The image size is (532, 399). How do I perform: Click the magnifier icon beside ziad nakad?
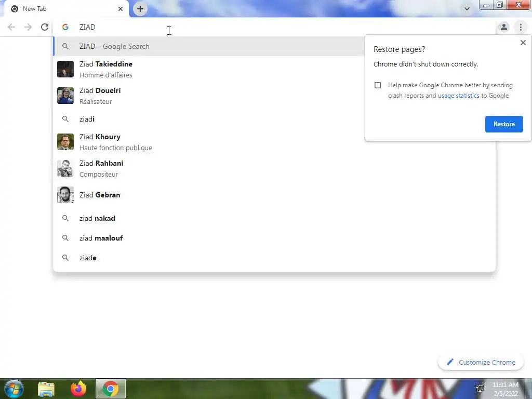coord(65,219)
